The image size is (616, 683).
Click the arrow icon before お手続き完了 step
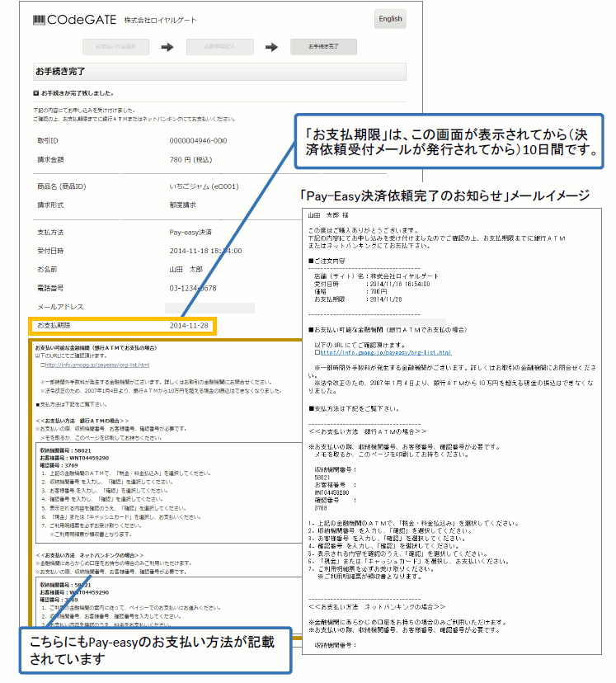click(271, 47)
